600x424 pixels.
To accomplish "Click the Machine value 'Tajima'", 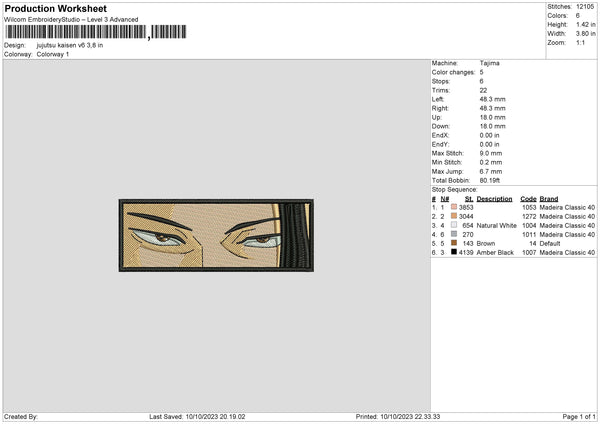I will point(489,63).
